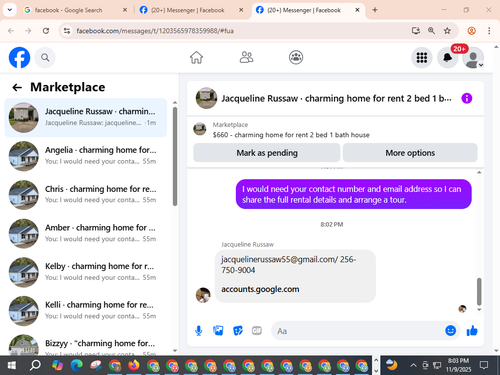Open the Windows notification center

[484, 365]
